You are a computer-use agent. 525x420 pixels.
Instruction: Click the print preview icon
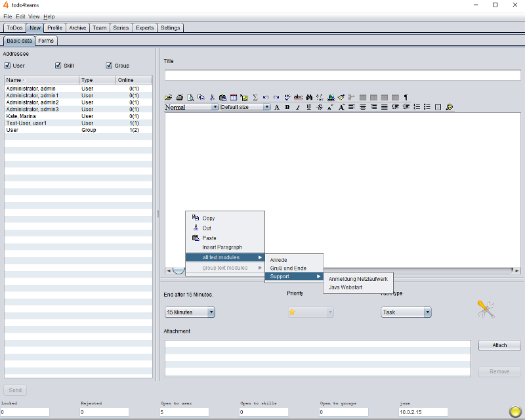coord(190,98)
